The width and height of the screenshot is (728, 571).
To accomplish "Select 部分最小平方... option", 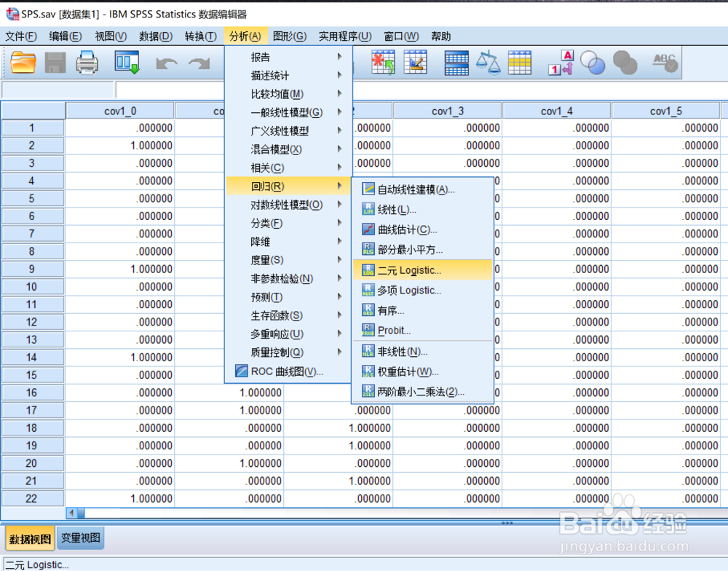I will tap(422, 250).
